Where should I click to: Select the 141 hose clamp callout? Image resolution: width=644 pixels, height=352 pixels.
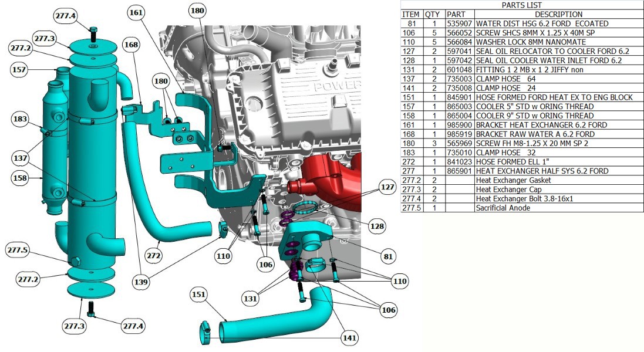click(x=350, y=338)
